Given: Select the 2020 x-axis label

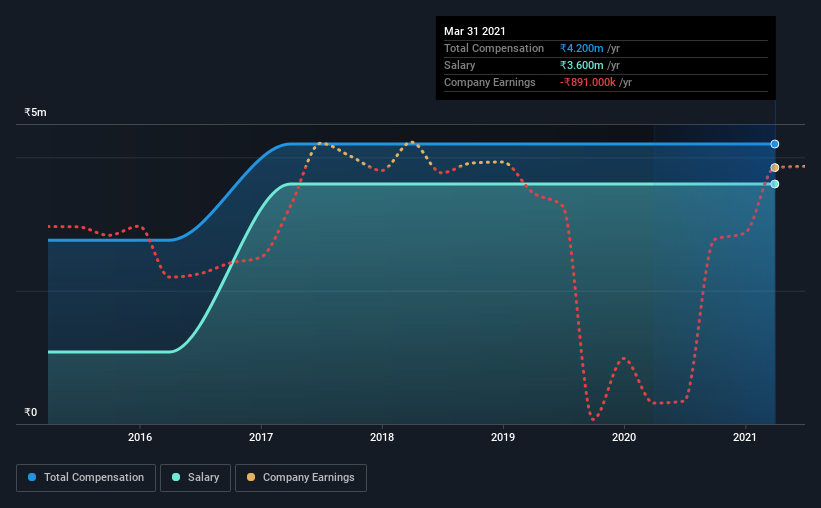Looking at the screenshot, I should coord(624,437).
